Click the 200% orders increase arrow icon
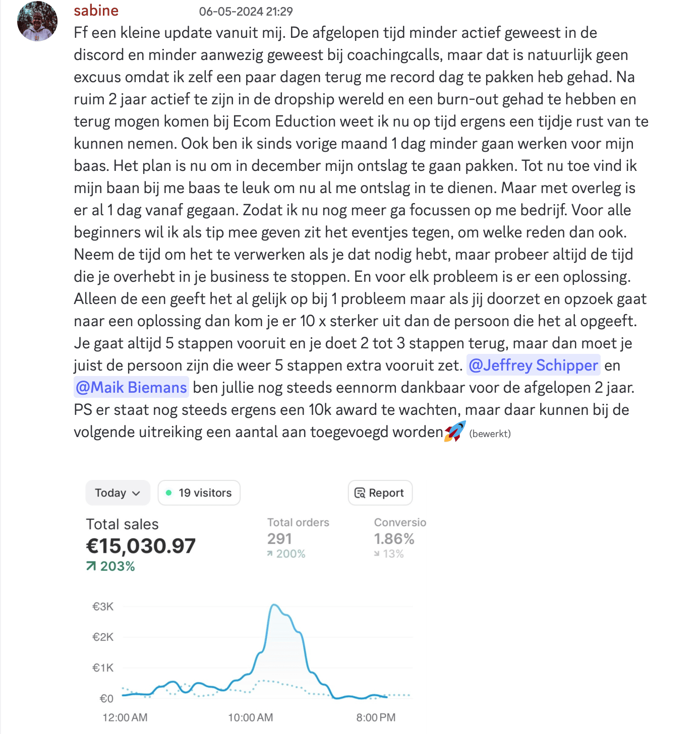Screen dimensions: 700x734 click(x=270, y=554)
